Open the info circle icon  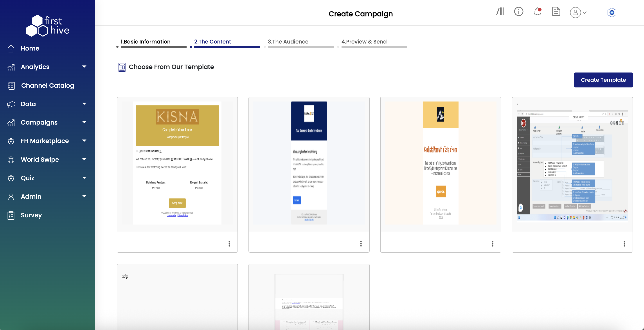pyautogui.click(x=519, y=11)
